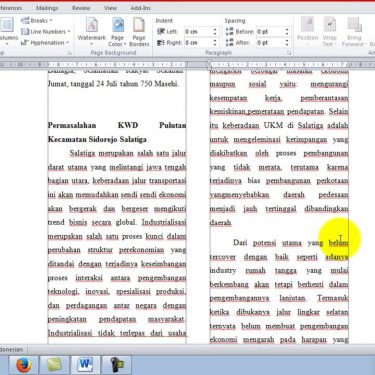
Task: Open the Paragraph dialog launcher
Action: tap(289, 53)
